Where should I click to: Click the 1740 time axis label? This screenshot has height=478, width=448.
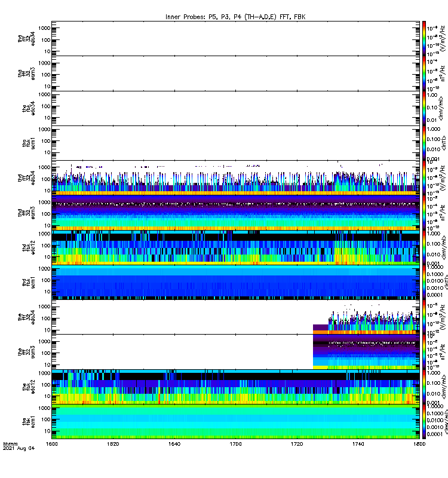click(358, 444)
